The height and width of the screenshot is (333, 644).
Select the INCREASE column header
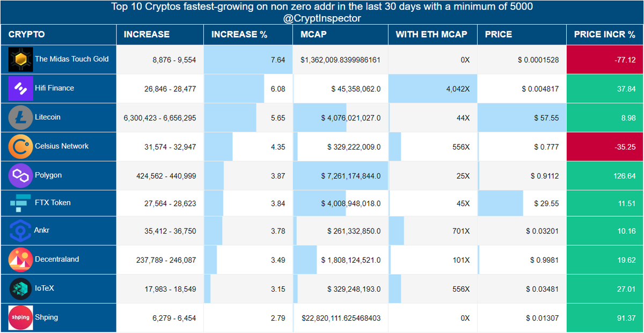click(160, 34)
